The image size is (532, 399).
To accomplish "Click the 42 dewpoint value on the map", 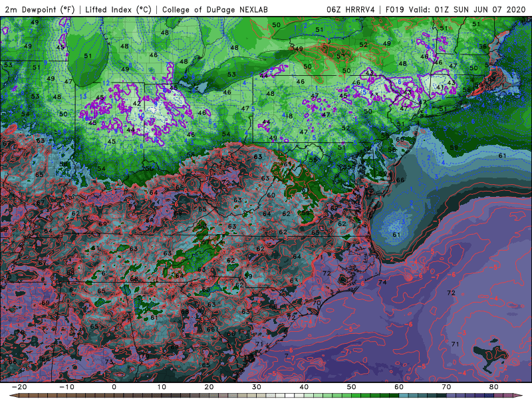I will click(137, 104).
